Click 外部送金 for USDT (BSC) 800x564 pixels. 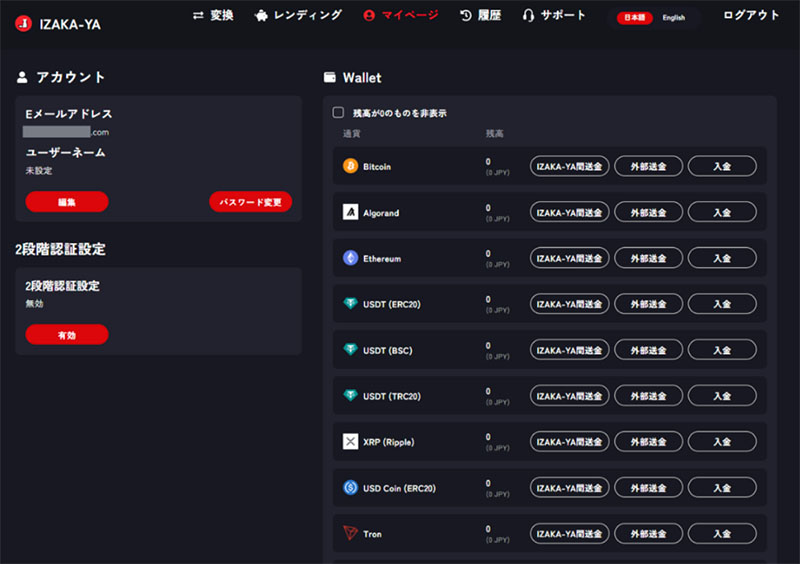tap(648, 350)
